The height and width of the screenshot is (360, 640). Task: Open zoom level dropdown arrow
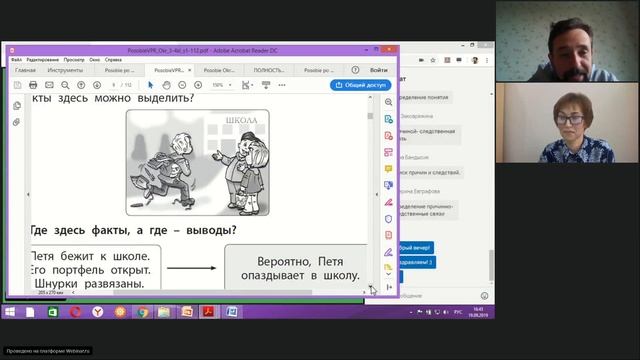coord(230,85)
